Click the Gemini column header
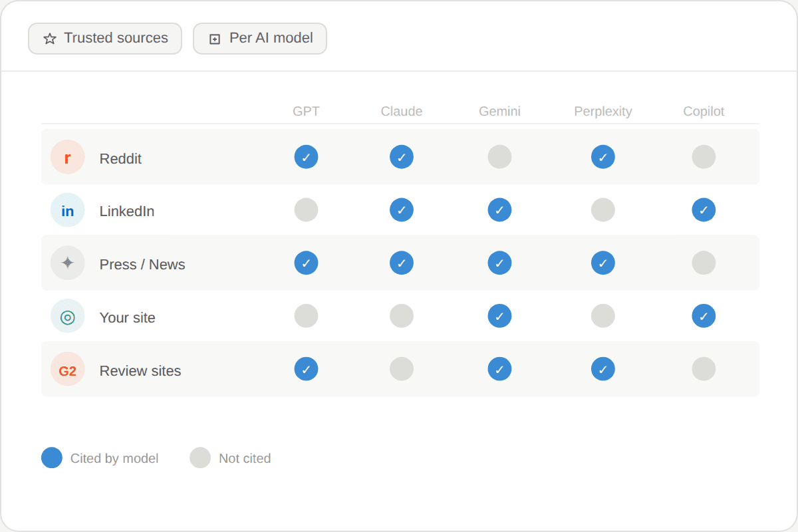 point(500,111)
